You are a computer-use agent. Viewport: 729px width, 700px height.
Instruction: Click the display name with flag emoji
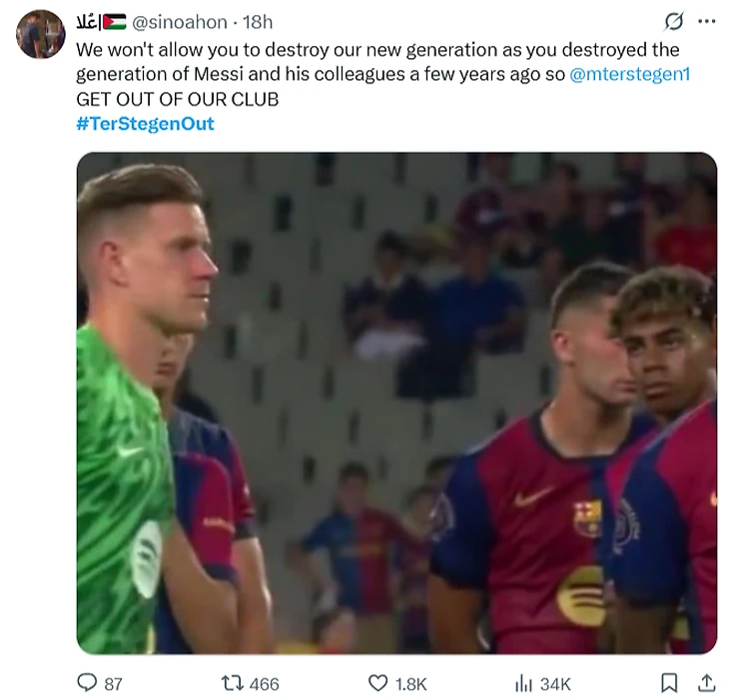(x=100, y=21)
